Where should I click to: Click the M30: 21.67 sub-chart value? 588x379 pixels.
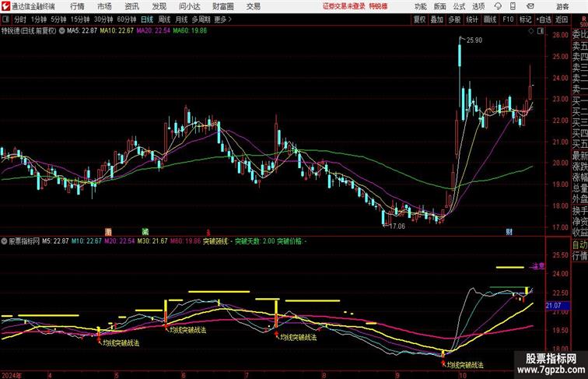point(152,241)
